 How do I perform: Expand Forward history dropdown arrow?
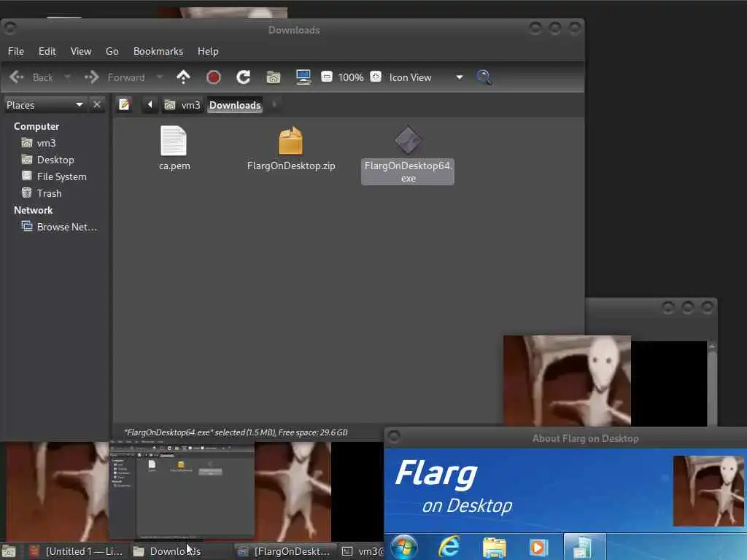coord(160,77)
